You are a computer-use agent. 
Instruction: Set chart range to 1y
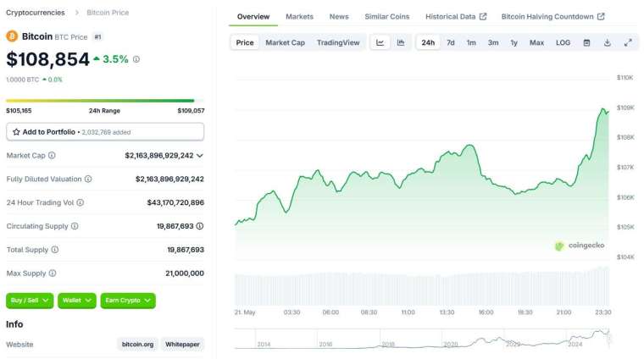(514, 42)
